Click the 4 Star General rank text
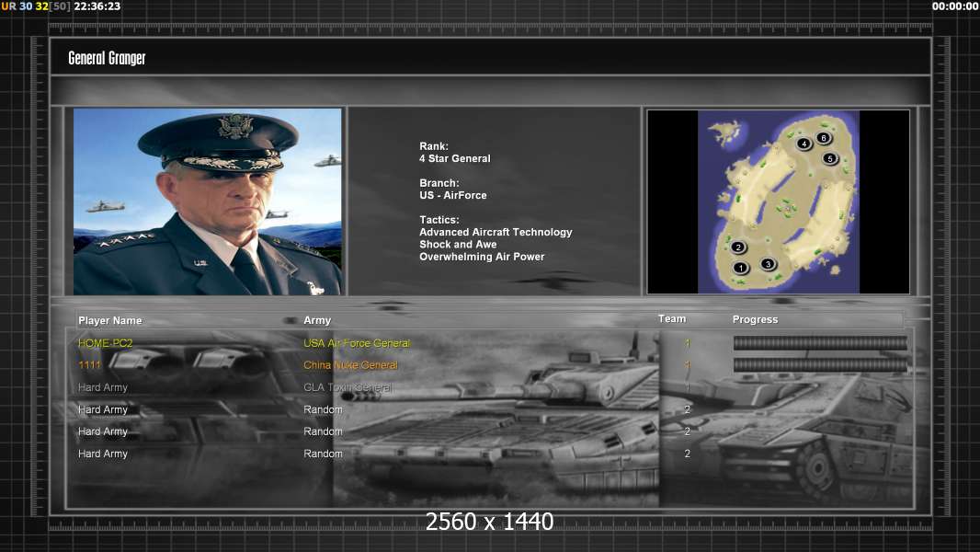The width and height of the screenshot is (980, 552). 455,159
